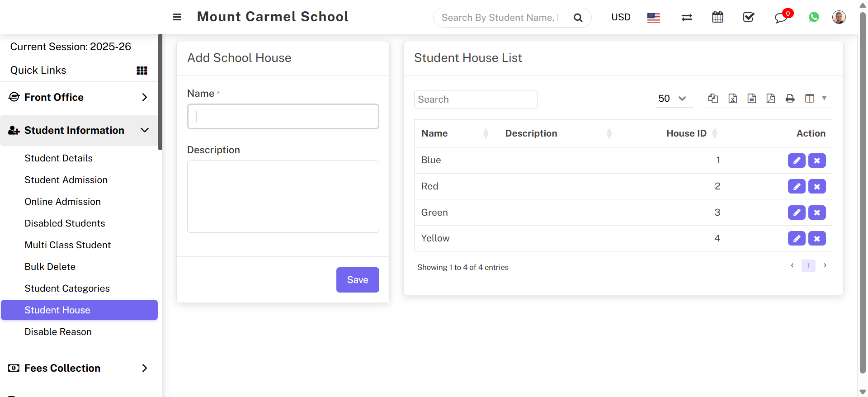Toggle the hamburger sidebar menu
Screen dimensions: 868x397
[177, 17]
